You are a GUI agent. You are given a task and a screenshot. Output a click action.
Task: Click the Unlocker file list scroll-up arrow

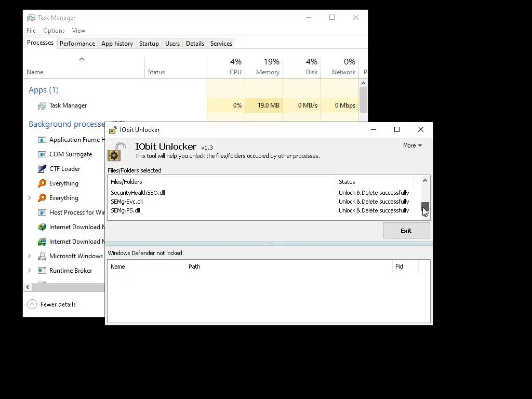(425, 180)
